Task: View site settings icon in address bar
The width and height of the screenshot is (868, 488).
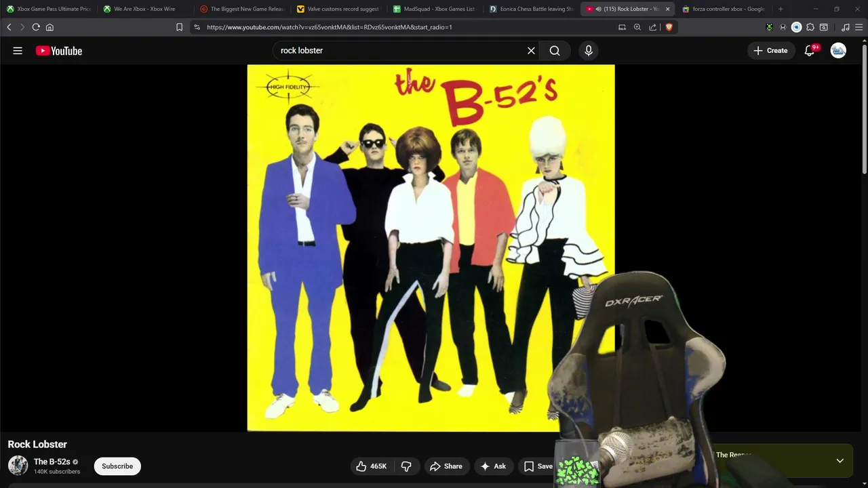Action: point(197,27)
